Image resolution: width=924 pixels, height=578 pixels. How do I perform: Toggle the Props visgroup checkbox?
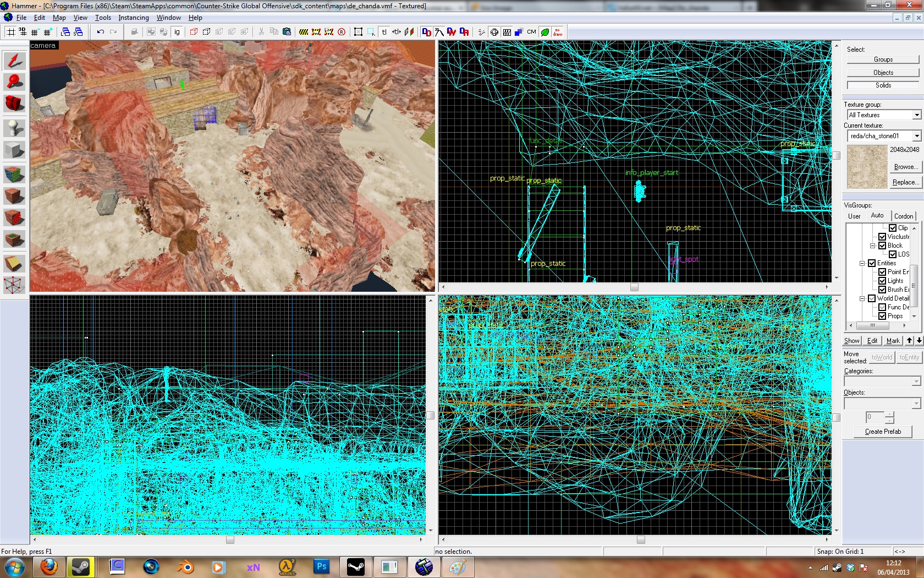882,316
